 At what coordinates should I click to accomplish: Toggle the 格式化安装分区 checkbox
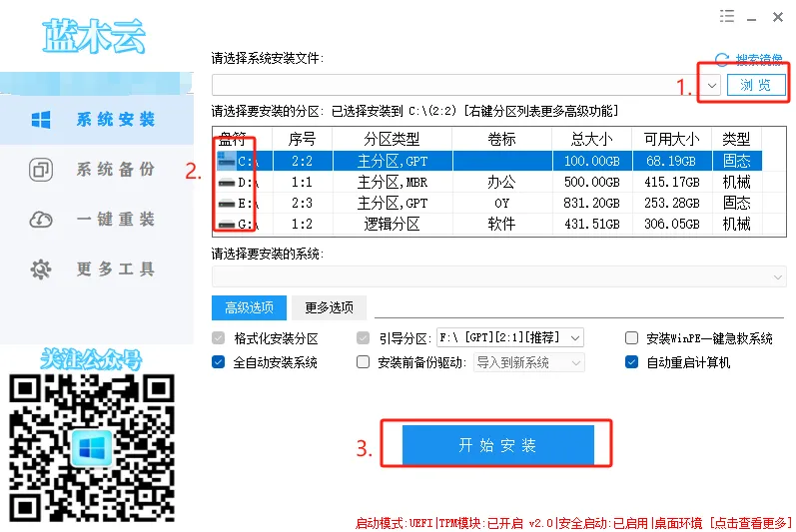click(219, 338)
